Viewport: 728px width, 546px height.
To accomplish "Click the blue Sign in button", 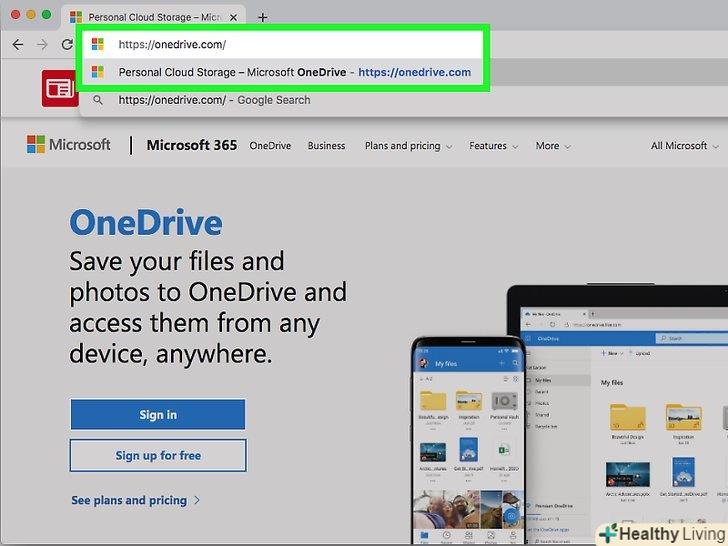I will point(157,414).
